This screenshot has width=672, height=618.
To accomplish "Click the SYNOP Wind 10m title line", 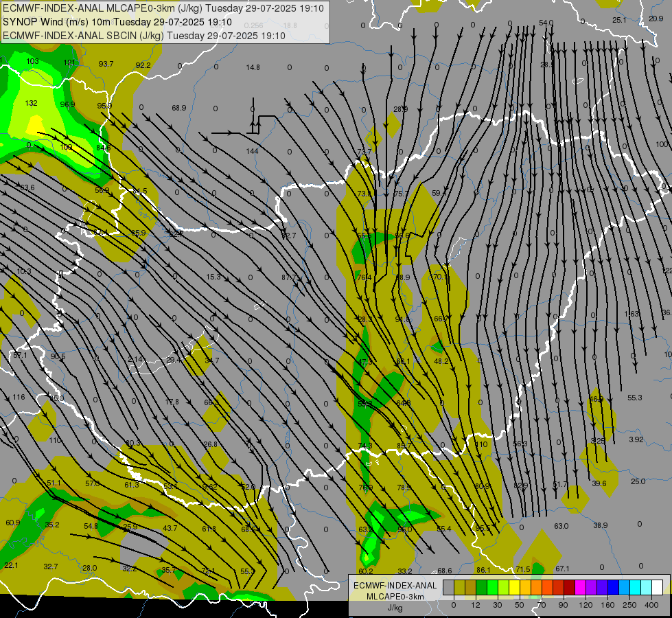I will 117,22.
